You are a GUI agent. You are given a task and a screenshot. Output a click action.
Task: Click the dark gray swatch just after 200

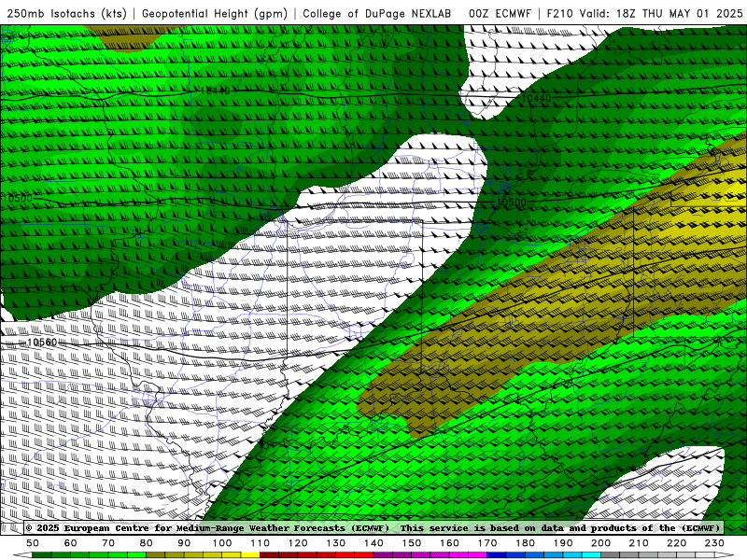(x=611, y=555)
